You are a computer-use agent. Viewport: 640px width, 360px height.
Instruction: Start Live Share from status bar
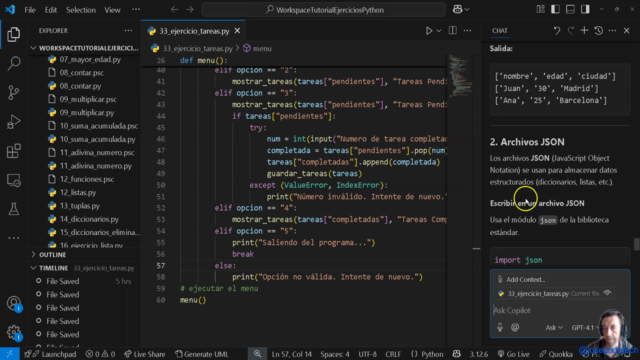[144, 354]
